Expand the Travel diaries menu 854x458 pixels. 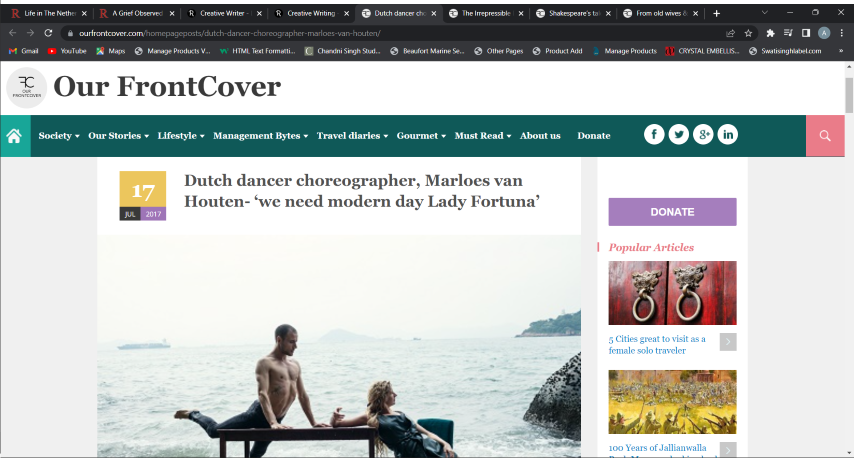352,136
